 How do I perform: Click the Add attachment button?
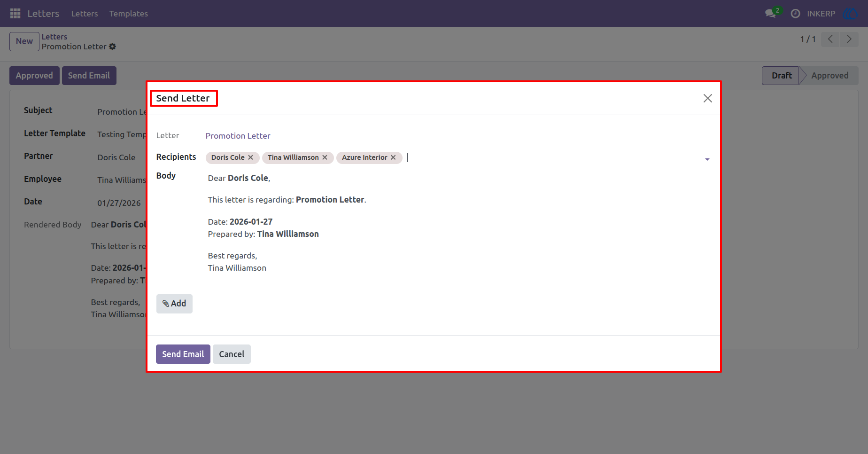(174, 304)
